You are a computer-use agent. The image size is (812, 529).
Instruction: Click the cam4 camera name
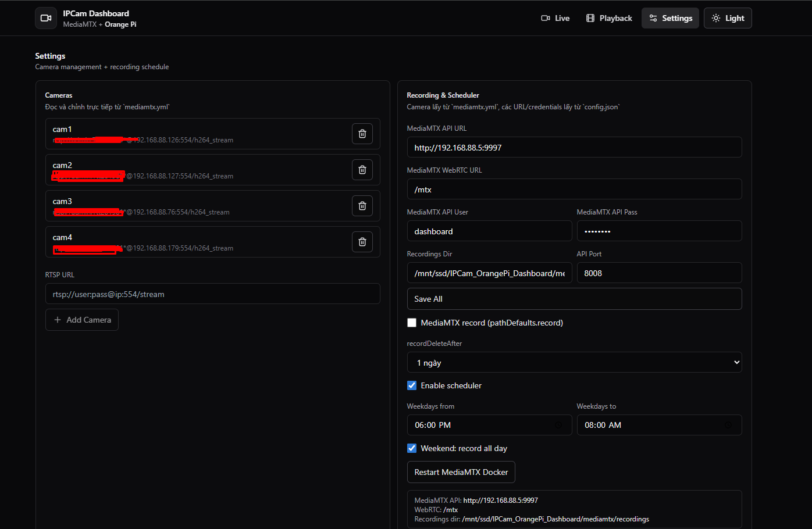62,237
